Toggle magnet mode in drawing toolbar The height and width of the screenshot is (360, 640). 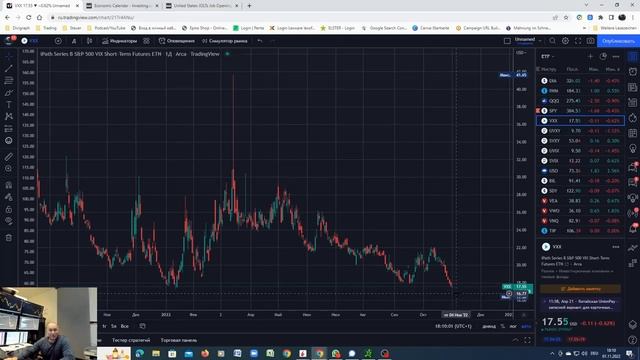point(9,185)
